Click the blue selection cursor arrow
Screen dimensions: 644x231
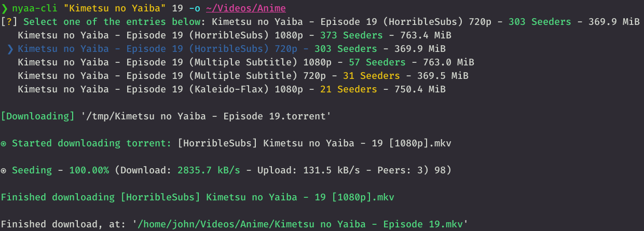coord(10,49)
